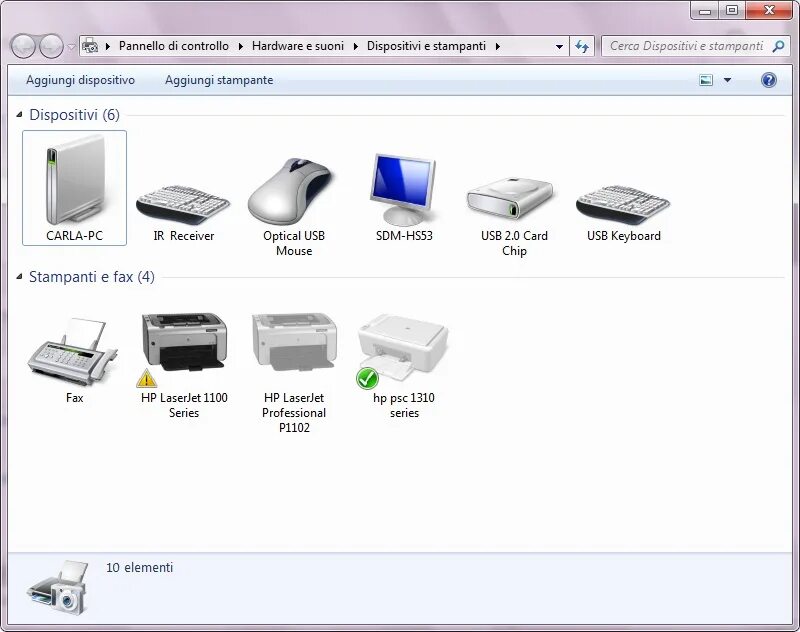Image resolution: width=800 pixels, height=632 pixels.
Task: Click the Dispositivi e stampanti breadcrumb
Action: 426,46
